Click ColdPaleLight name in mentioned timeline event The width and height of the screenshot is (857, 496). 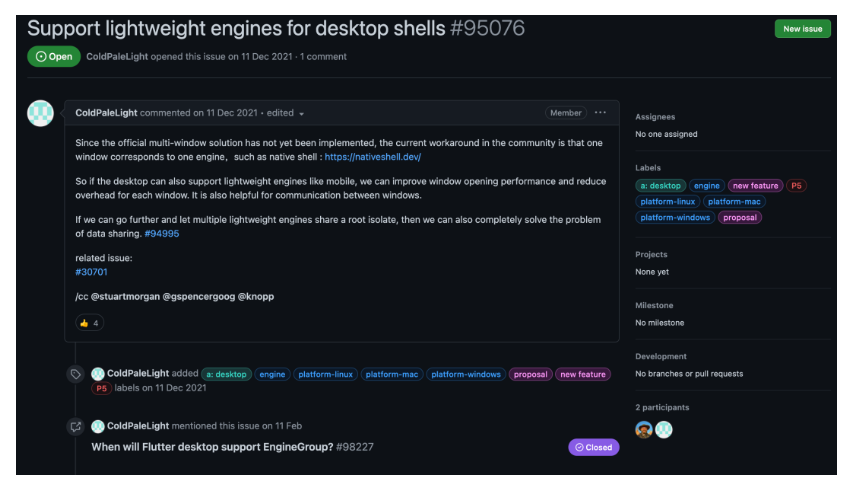click(138, 426)
